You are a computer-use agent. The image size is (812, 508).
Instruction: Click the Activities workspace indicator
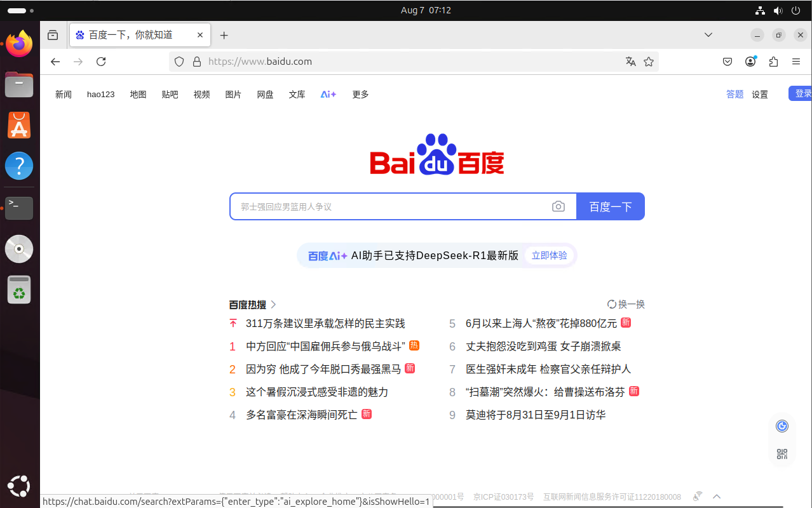pos(20,11)
